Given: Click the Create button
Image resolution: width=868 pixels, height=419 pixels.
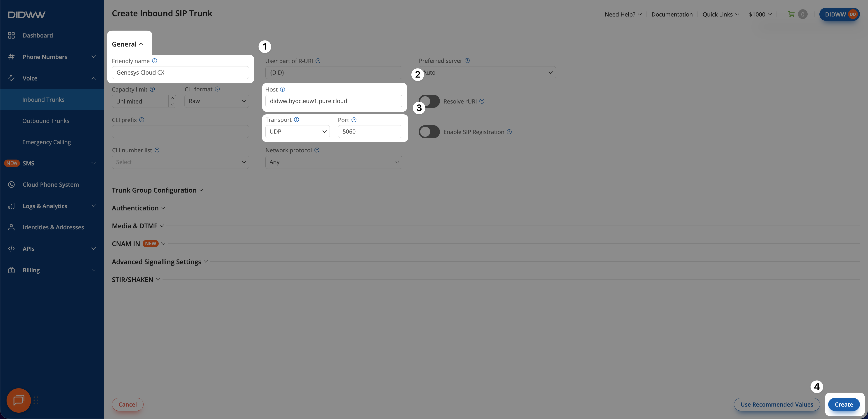Looking at the screenshot, I should click(x=844, y=404).
